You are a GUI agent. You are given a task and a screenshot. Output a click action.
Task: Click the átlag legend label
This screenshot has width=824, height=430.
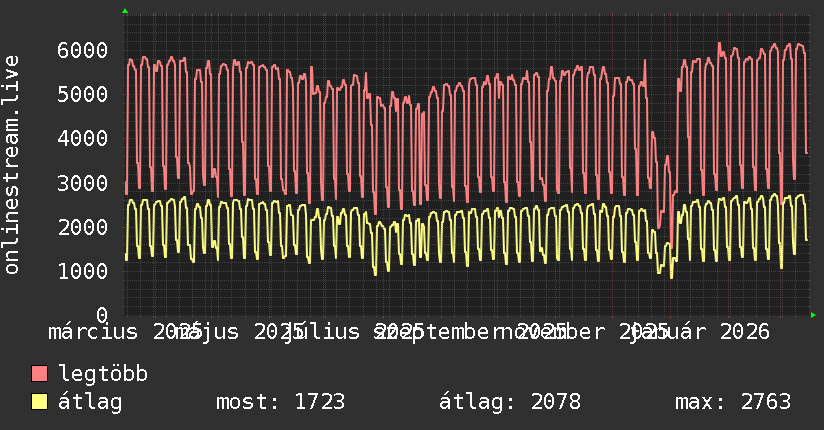pyautogui.click(x=90, y=402)
